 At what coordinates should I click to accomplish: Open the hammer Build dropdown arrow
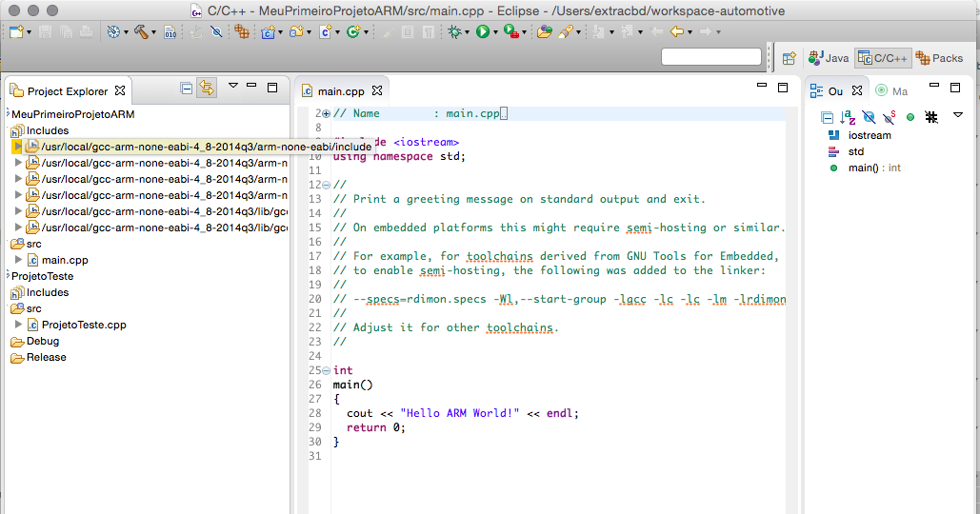point(153,31)
